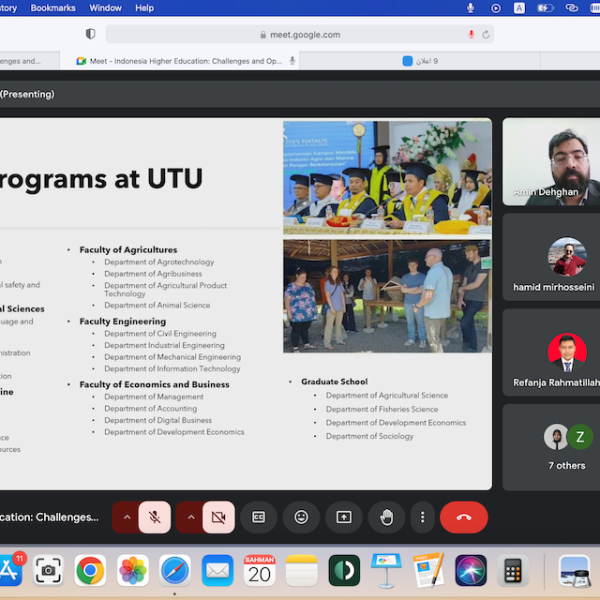The height and width of the screenshot is (600, 600).
Task: Raise your hand in the meeting
Action: tap(386, 517)
